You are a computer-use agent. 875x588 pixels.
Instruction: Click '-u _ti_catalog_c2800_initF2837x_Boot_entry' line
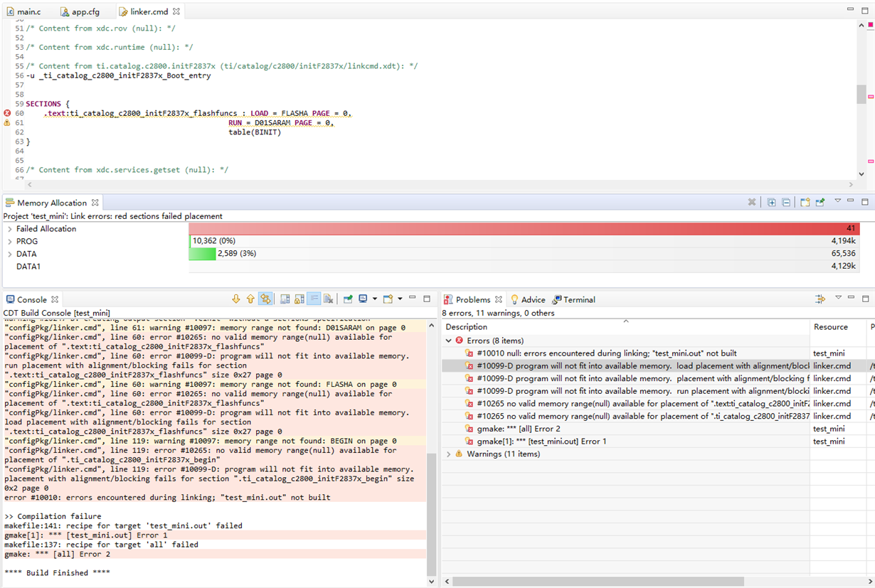(118, 75)
